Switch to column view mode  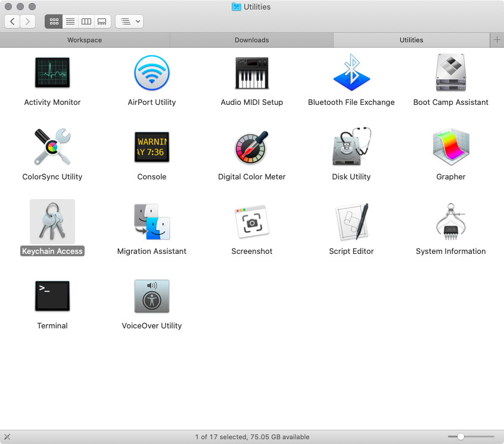tap(86, 21)
